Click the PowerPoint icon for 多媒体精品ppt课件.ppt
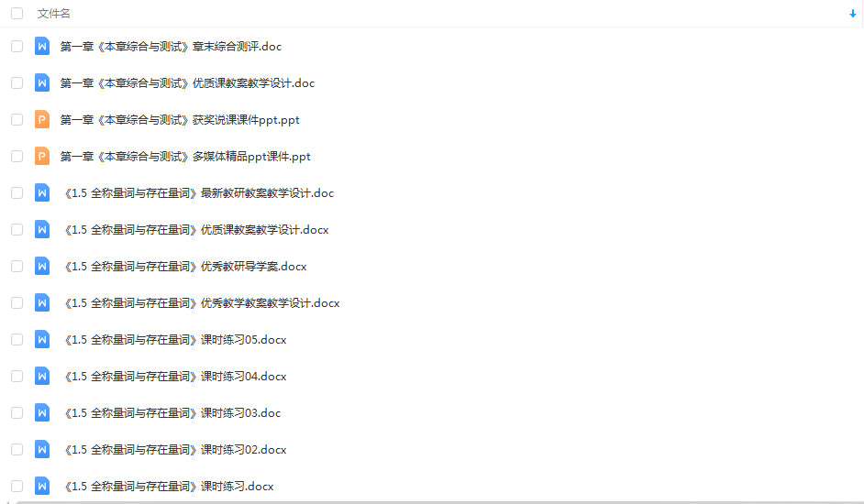This screenshot has width=864, height=504. (x=42, y=157)
